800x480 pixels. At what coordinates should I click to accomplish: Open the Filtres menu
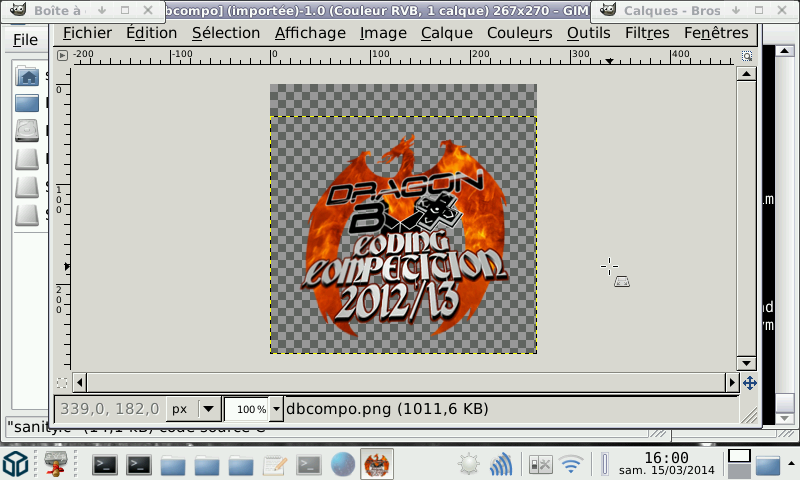tap(647, 33)
